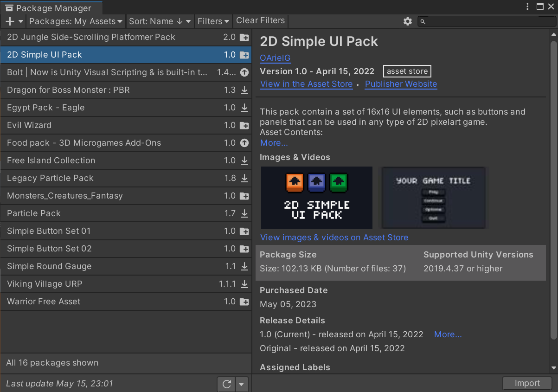Open the 2D Simple UI Pack thumbnail image
Viewport: 558px width, 392px height.
tap(317, 198)
